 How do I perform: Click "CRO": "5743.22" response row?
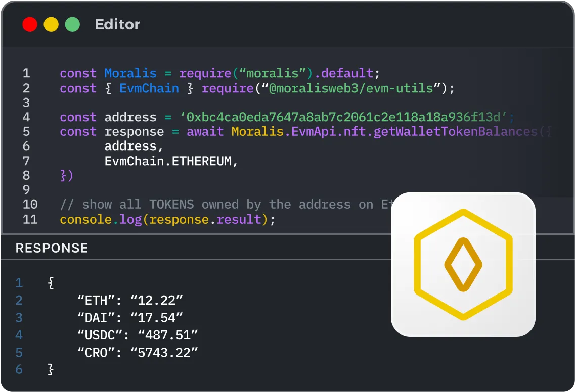[138, 353]
